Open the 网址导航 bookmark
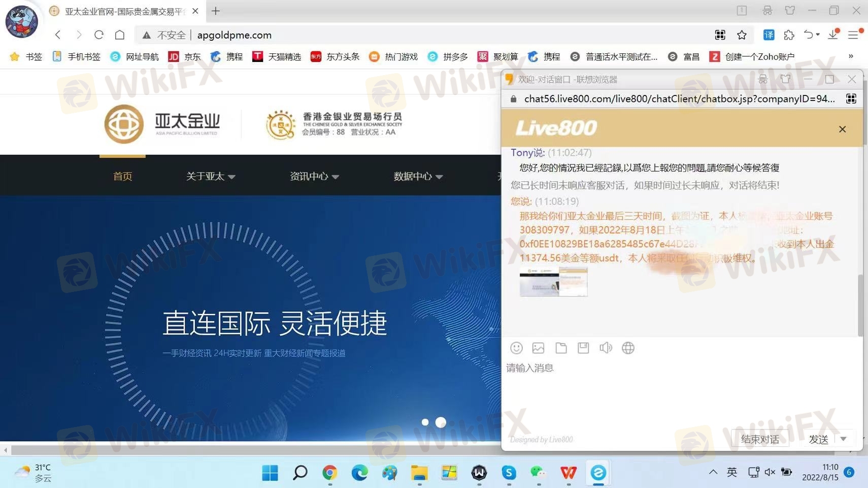Screen dimensions: 868x488 click(135, 56)
